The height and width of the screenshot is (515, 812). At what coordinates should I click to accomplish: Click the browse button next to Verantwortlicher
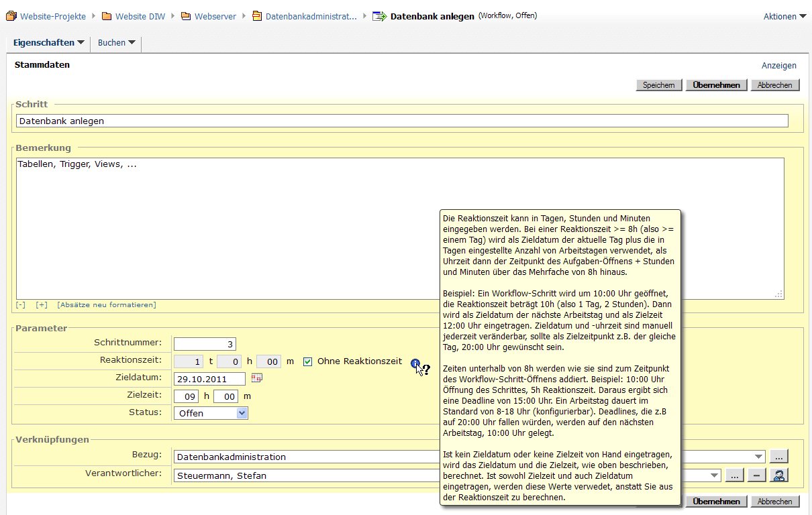point(733,475)
